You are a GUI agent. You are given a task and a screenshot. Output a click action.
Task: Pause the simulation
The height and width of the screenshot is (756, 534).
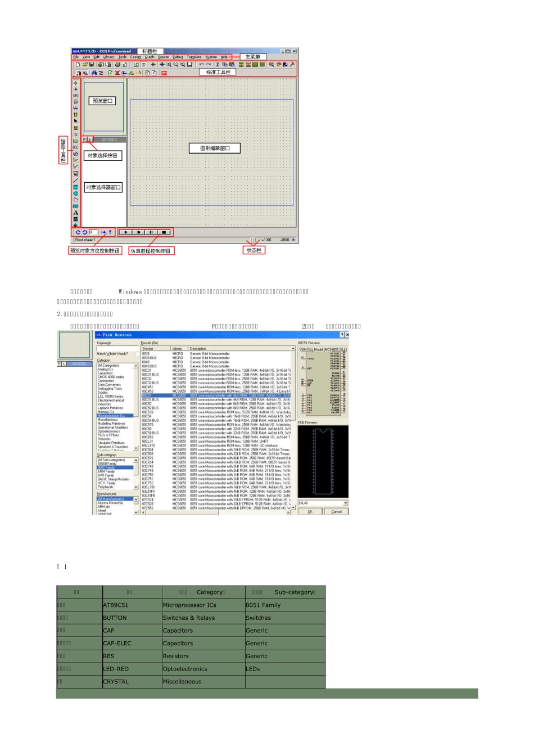click(x=151, y=232)
